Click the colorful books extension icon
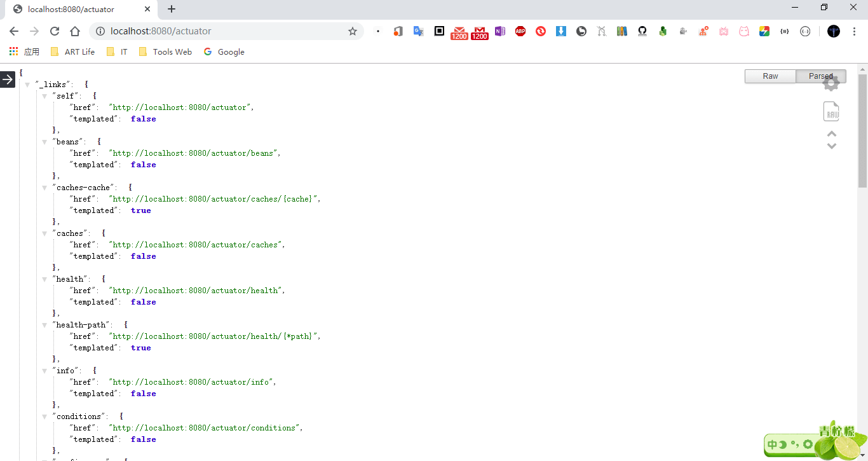The height and width of the screenshot is (461, 868). [622, 31]
